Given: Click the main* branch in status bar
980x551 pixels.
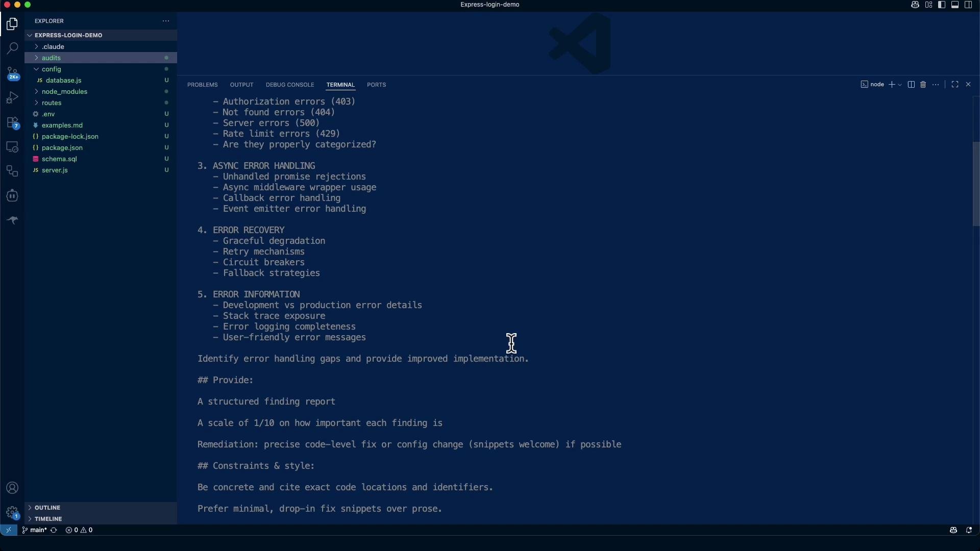Looking at the screenshot, I should 35,530.
